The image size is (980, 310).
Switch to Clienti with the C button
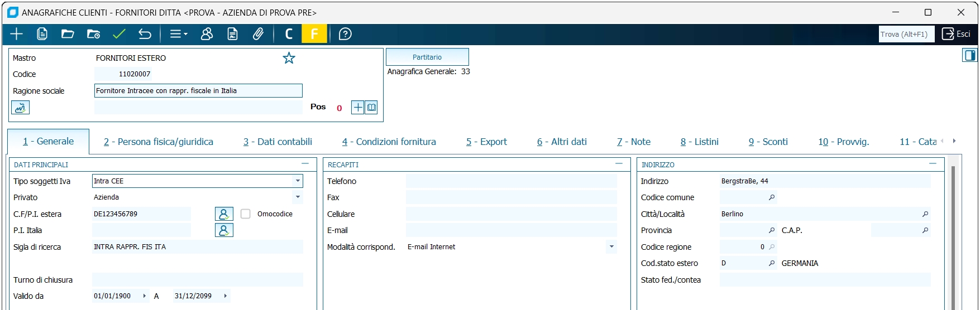tap(289, 34)
